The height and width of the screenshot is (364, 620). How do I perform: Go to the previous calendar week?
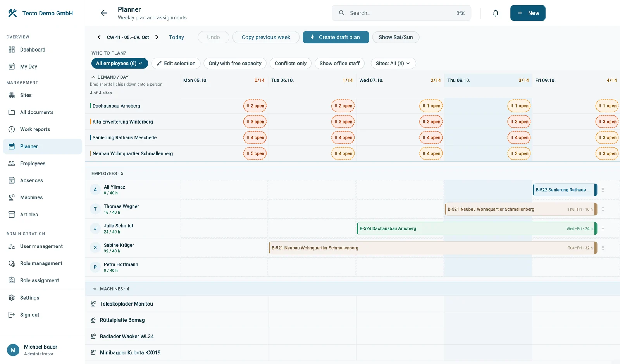[x=99, y=37]
